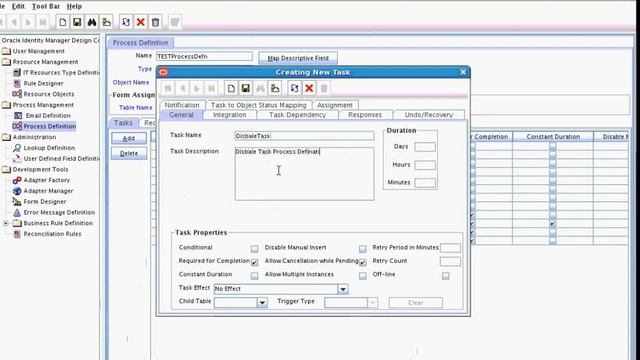The height and width of the screenshot is (360, 640).
Task: Open Help menu
Action: pyautogui.click(x=74, y=6)
